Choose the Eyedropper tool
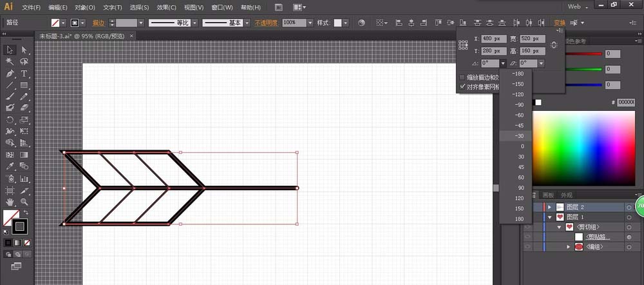 tap(10, 166)
